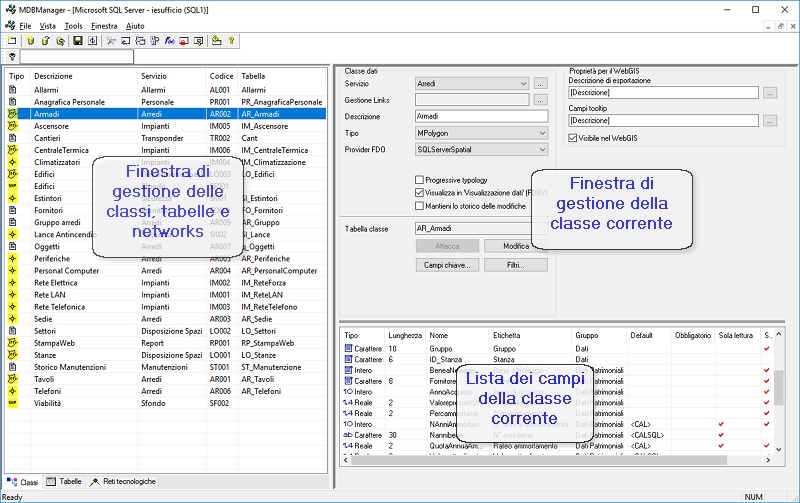Click the Save floppy disk toolbar icon
Screen dimensions: 800x503
coord(77,41)
